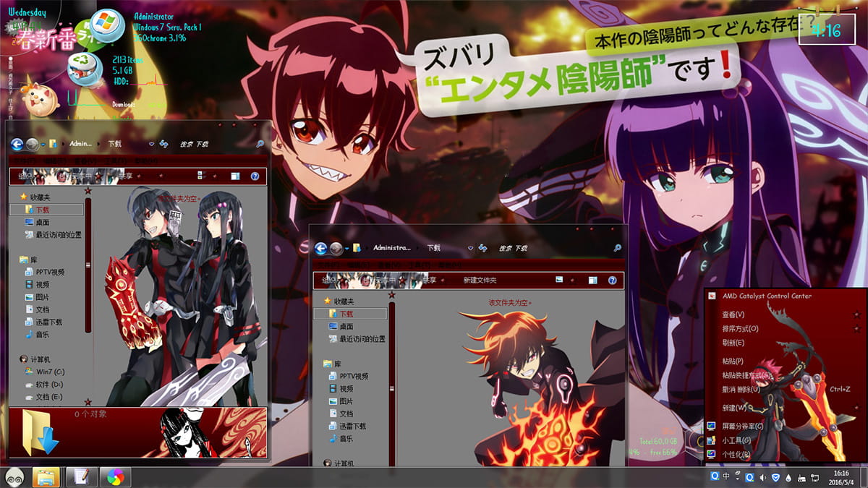
Task: Click the colorful theme icon on the taskbar
Action: 114,477
